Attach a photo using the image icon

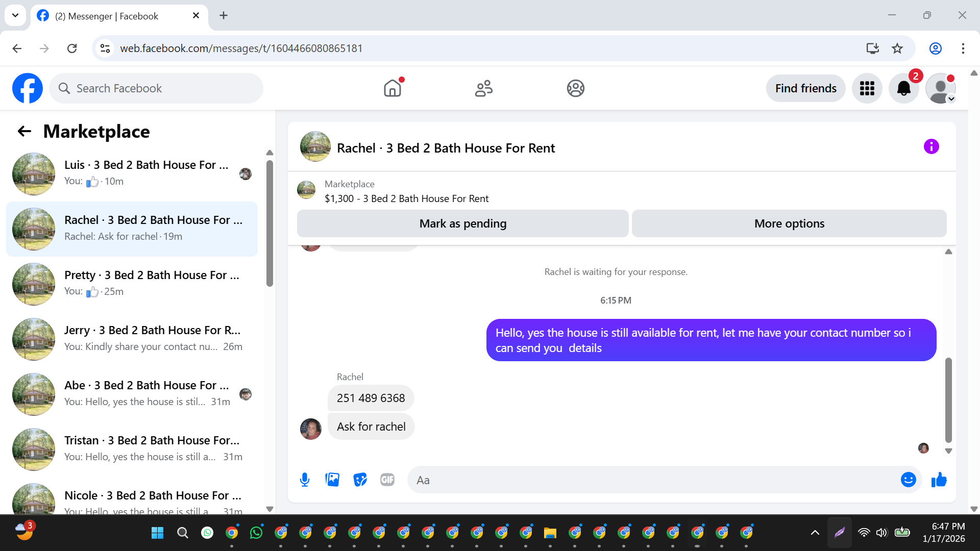[x=332, y=480]
